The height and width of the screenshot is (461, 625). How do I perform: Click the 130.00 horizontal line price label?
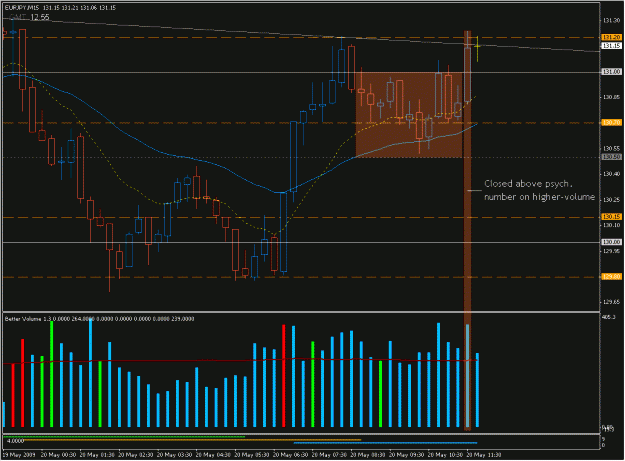(x=611, y=242)
